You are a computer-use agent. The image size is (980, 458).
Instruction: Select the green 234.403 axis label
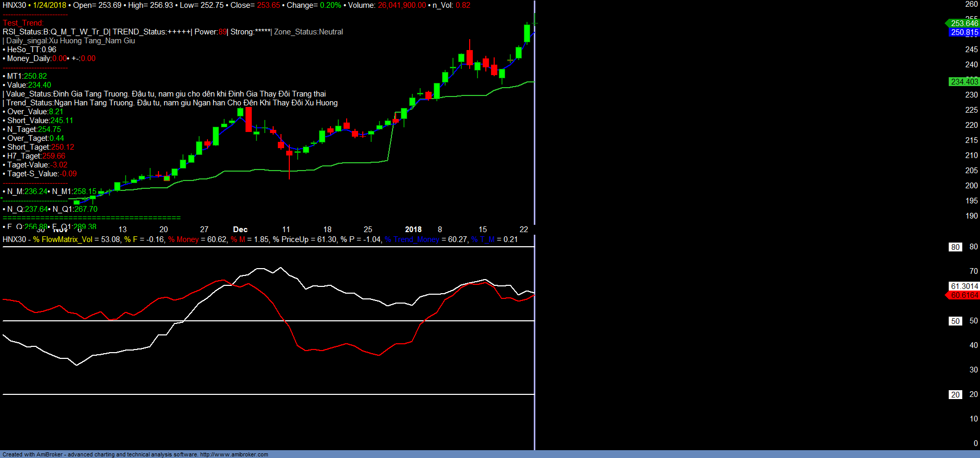pos(964,82)
